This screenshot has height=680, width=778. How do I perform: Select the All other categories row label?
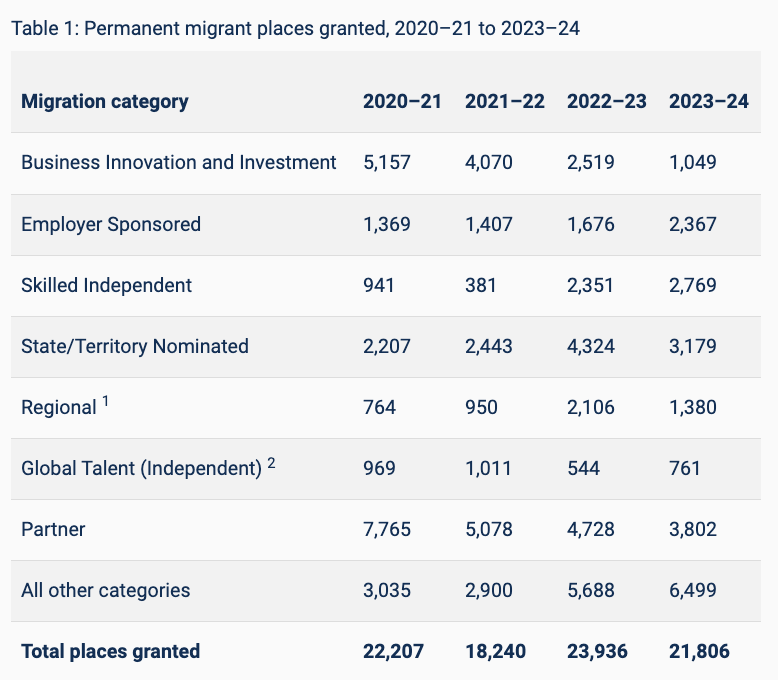[x=106, y=590]
